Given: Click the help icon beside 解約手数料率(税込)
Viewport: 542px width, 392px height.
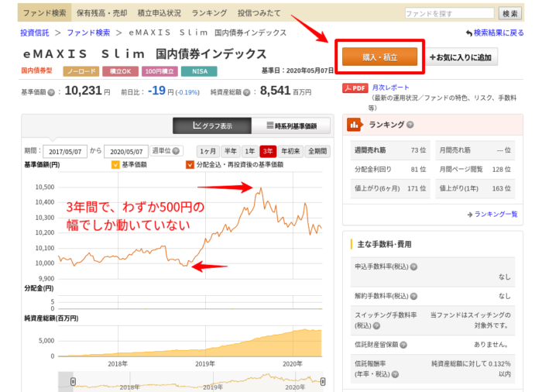Looking at the screenshot, I should 413,296.
